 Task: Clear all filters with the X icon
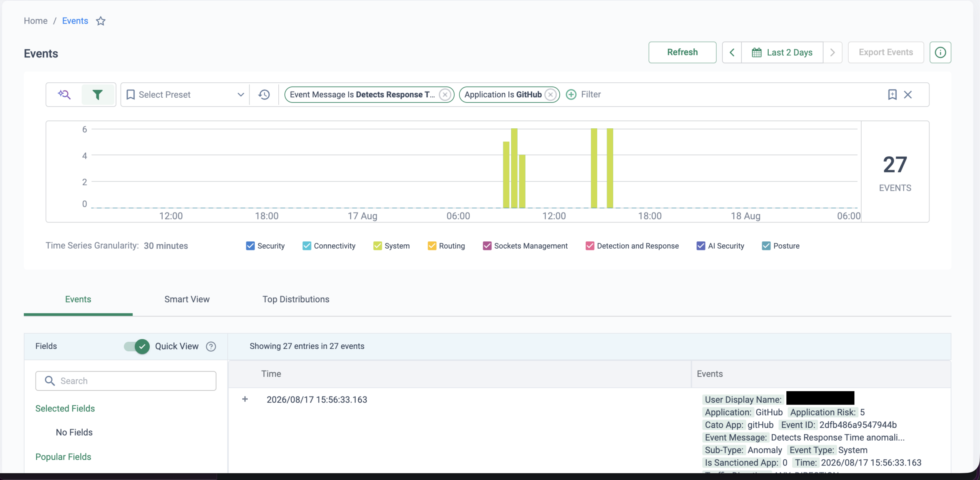pyautogui.click(x=908, y=94)
